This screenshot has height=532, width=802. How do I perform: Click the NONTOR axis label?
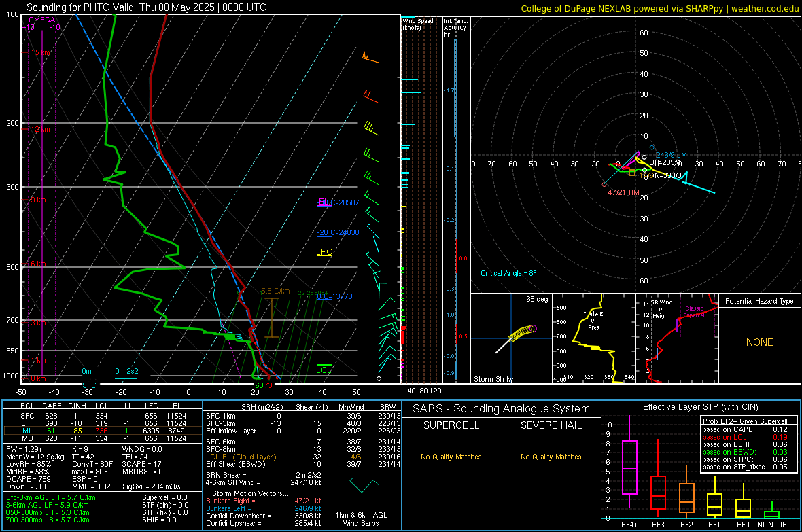(772, 525)
